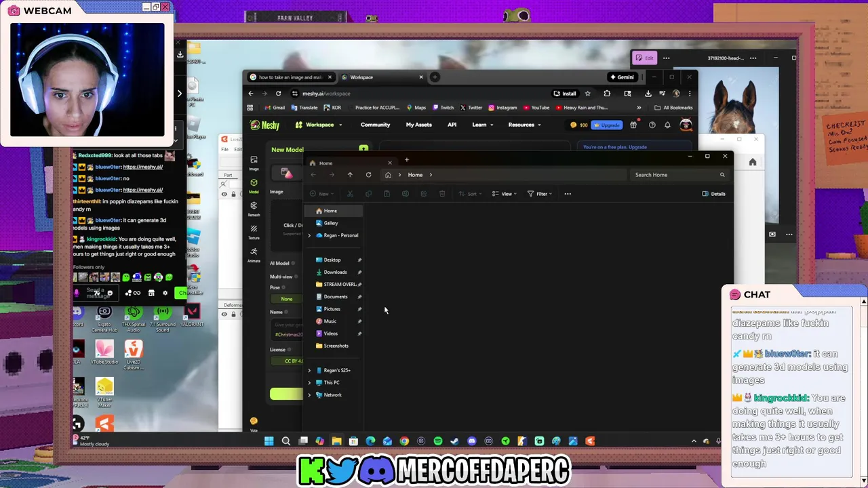868x488 pixels.
Task: Open the Gmail bookmark
Action: click(x=274, y=108)
